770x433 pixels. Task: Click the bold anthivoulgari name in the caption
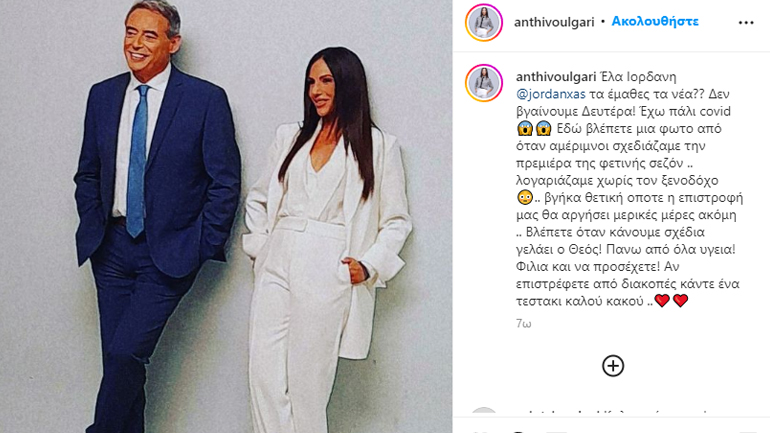tap(556, 77)
